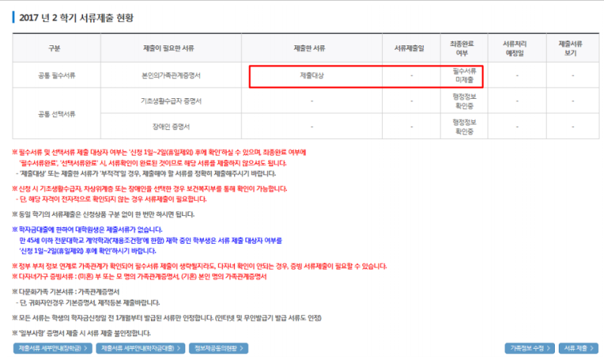The width and height of the screenshot is (604, 364).
Task: Click the red note about 다자녀가구 증빙서류
Action: (x=140, y=276)
